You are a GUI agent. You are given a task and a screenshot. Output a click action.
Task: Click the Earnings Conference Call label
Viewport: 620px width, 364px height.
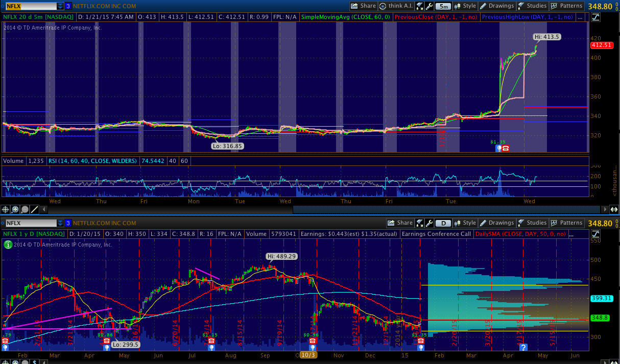(x=436, y=234)
